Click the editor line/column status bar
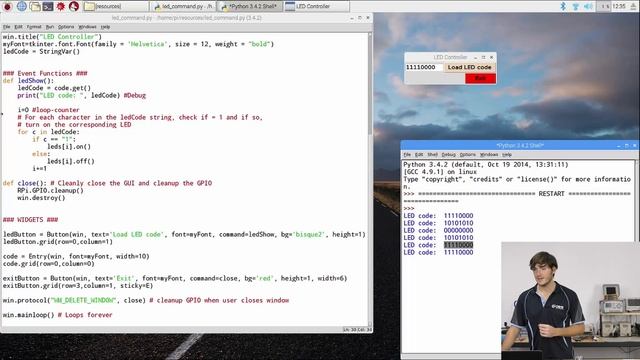This screenshot has height=360, width=640. tap(357, 329)
